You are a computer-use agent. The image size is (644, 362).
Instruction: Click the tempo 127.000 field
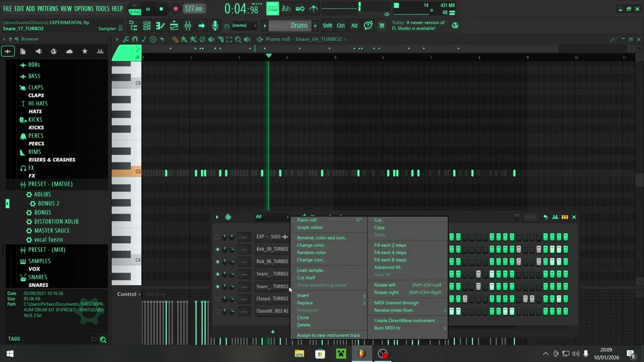(194, 9)
